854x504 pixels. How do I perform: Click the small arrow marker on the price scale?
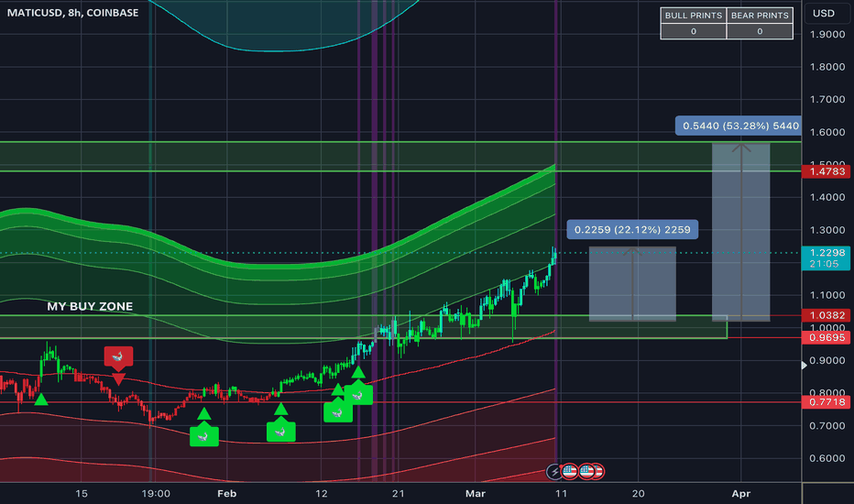coord(804,365)
